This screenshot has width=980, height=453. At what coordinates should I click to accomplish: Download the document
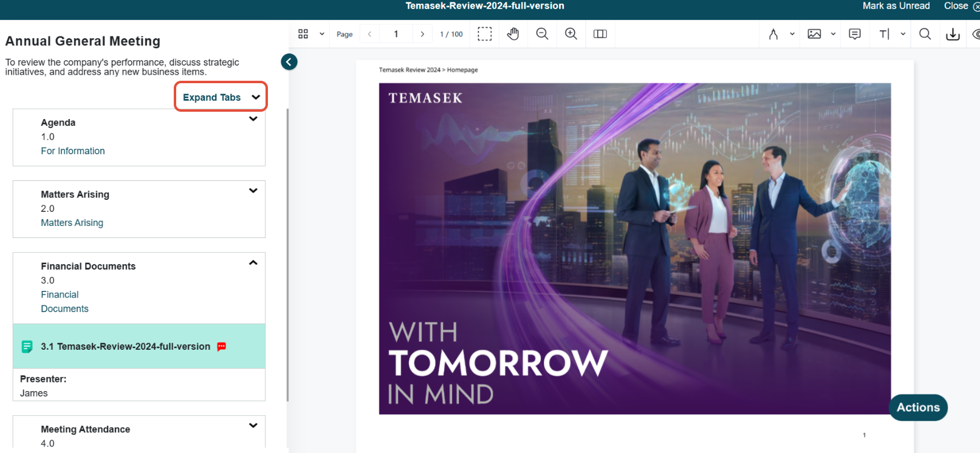coord(953,34)
